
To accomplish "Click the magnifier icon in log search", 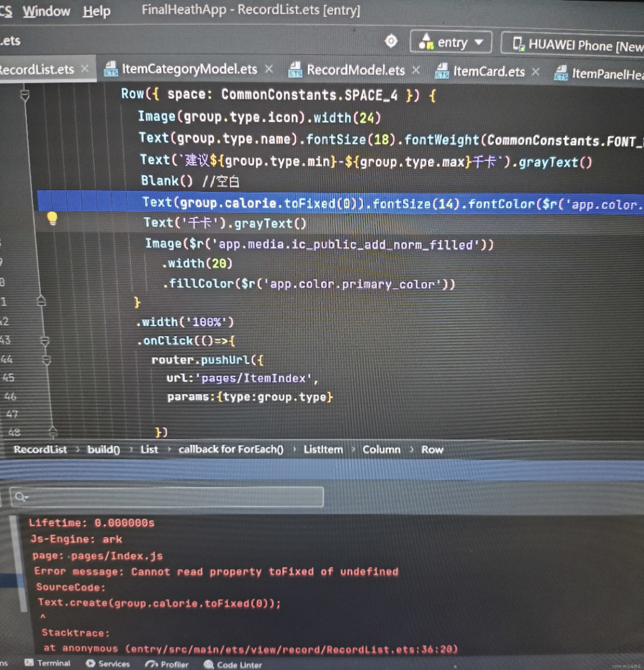I will click(x=21, y=497).
